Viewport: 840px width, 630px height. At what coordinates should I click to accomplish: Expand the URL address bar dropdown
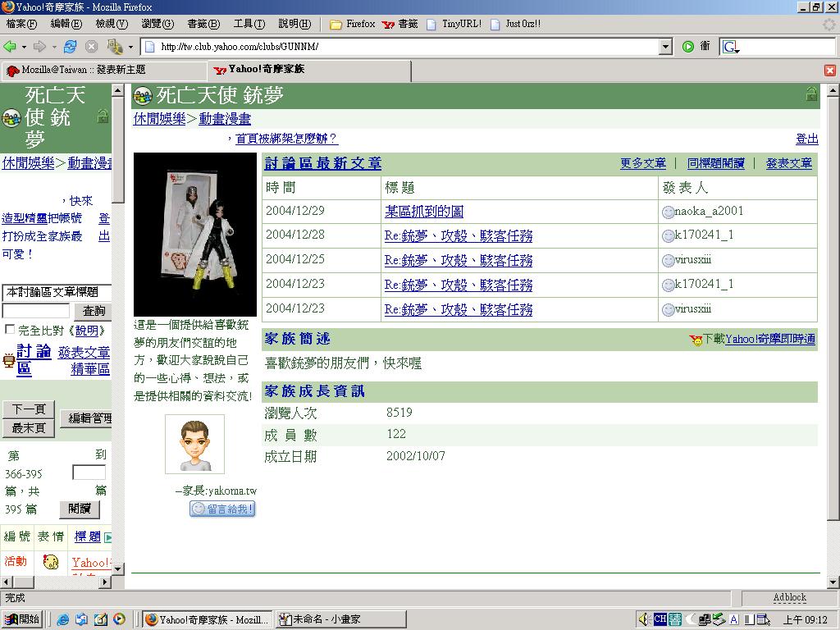click(665, 47)
